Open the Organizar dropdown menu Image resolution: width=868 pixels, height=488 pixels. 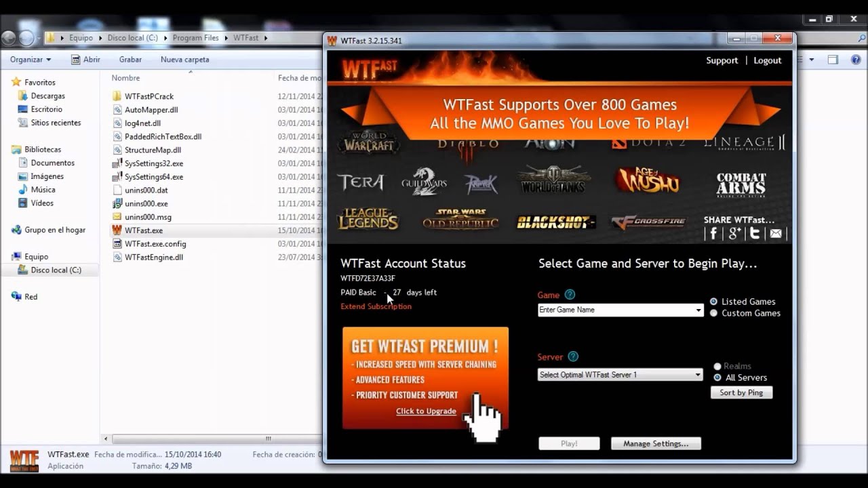click(x=31, y=60)
